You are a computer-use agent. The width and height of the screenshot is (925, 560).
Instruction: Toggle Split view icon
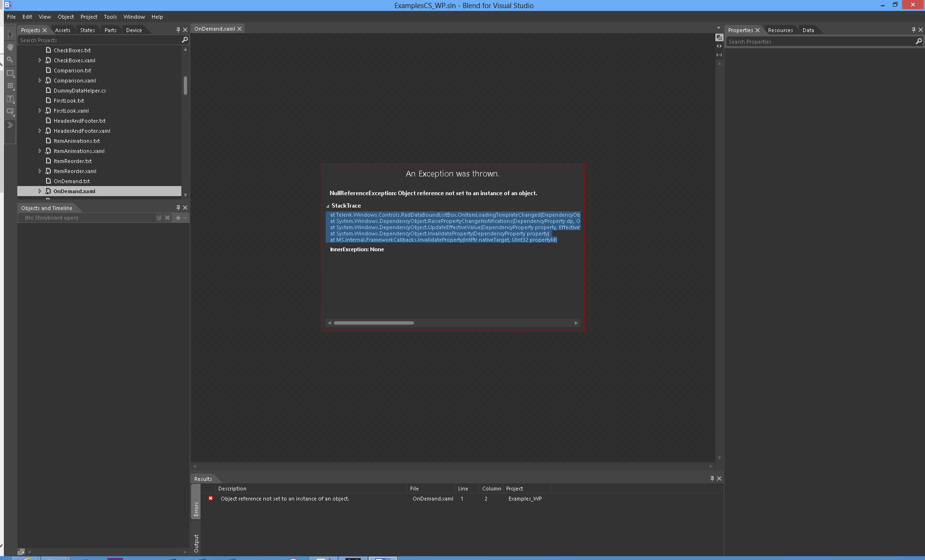(x=719, y=55)
